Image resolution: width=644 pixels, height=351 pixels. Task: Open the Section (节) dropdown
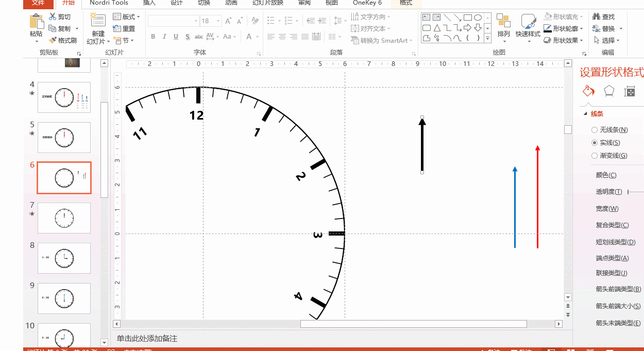coord(124,41)
